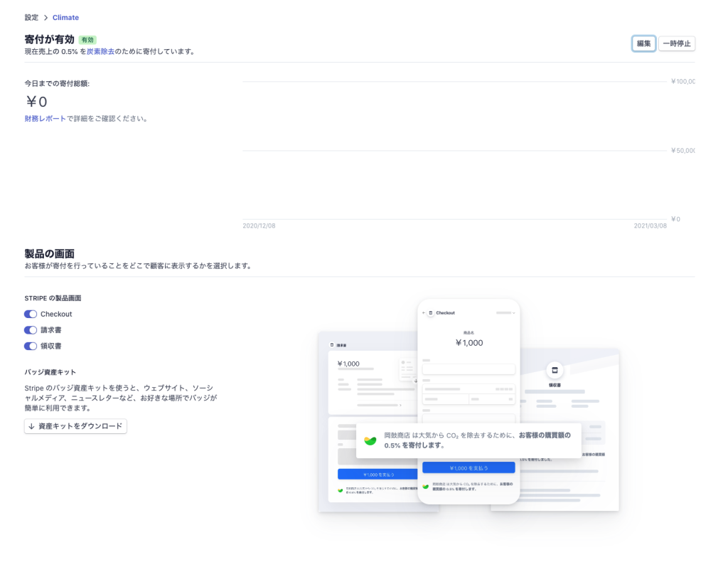Click the store icon on invoice preview
The height and width of the screenshot is (577, 728).
(332, 345)
